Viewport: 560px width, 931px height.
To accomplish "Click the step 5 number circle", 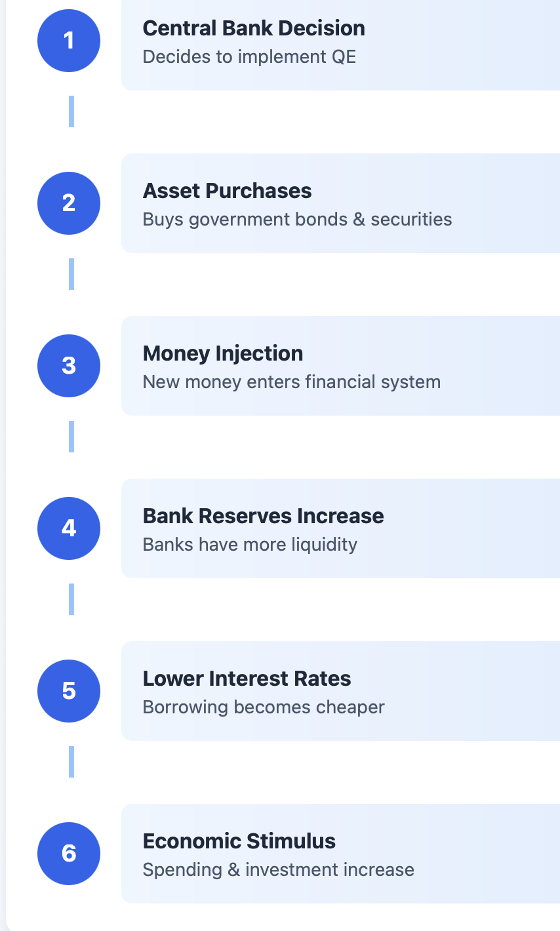I will (69, 691).
